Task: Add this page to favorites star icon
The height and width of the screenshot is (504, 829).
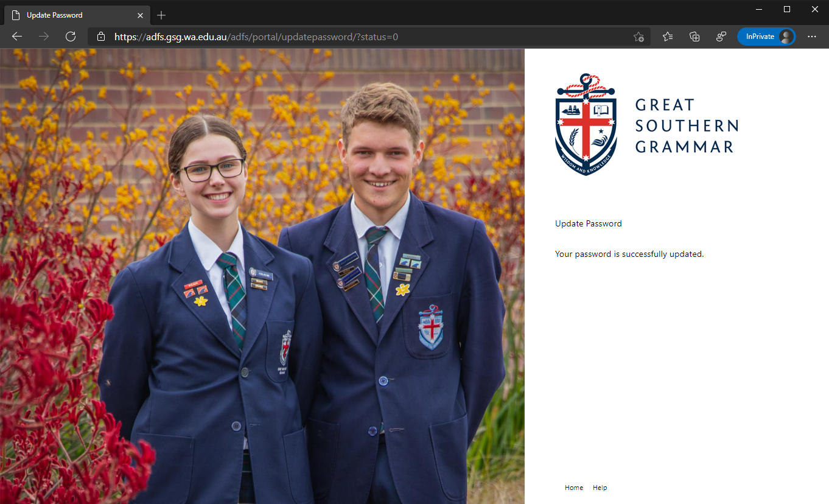Action: [638, 37]
